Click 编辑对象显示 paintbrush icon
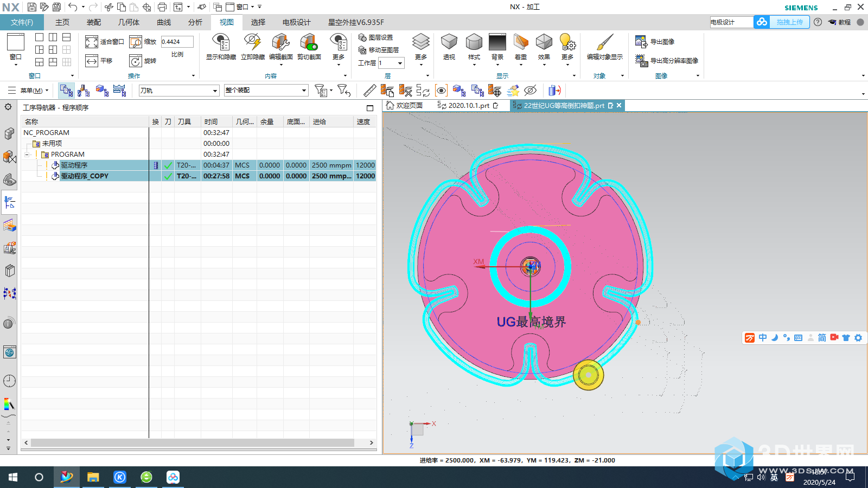868x488 pixels. 604,42
